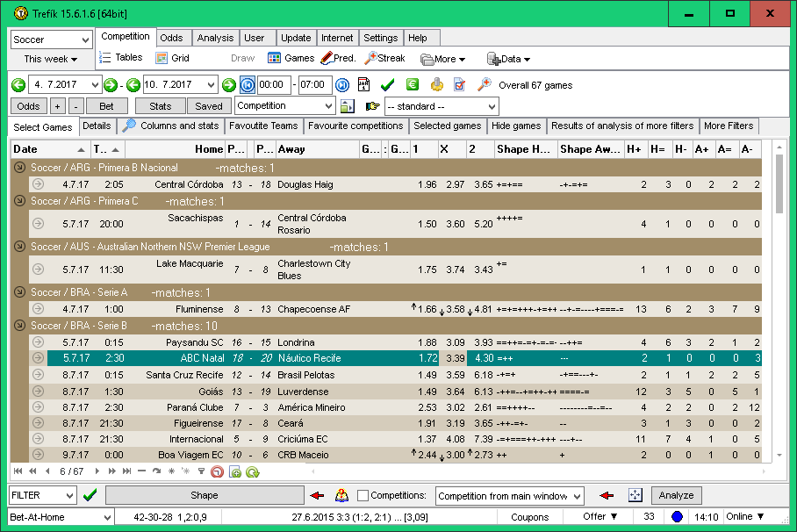Open the Streak tool
797x532 pixels.
[x=384, y=58]
